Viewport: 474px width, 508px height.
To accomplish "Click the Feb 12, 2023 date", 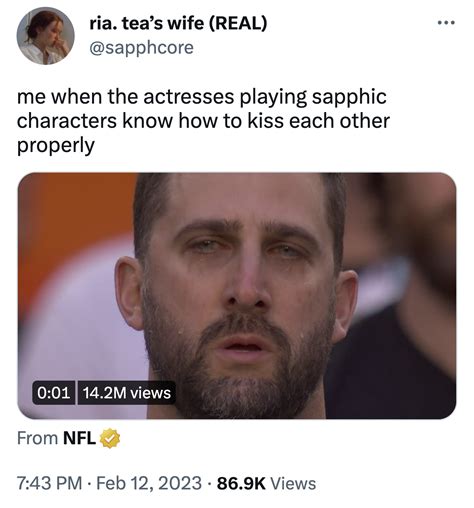I will pyautogui.click(x=149, y=483).
